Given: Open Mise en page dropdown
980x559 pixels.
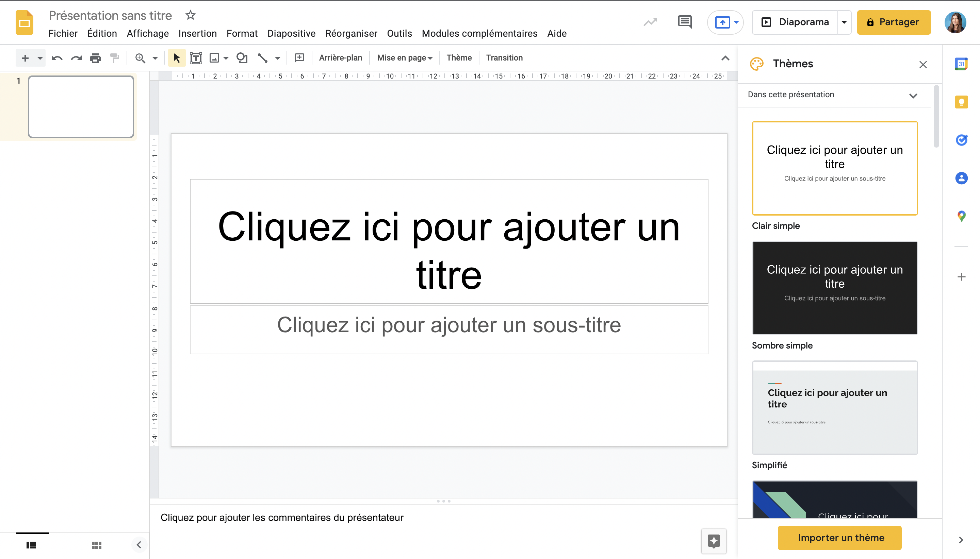Looking at the screenshot, I should [405, 58].
